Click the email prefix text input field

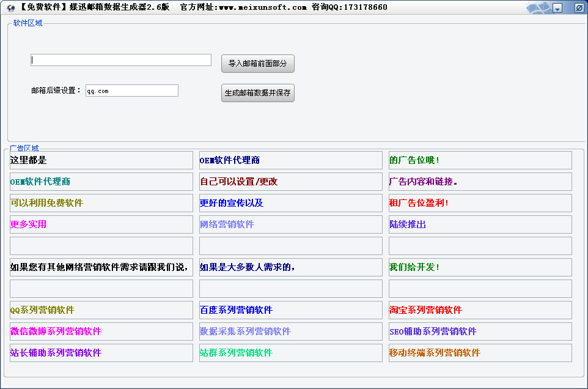click(x=121, y=60)
